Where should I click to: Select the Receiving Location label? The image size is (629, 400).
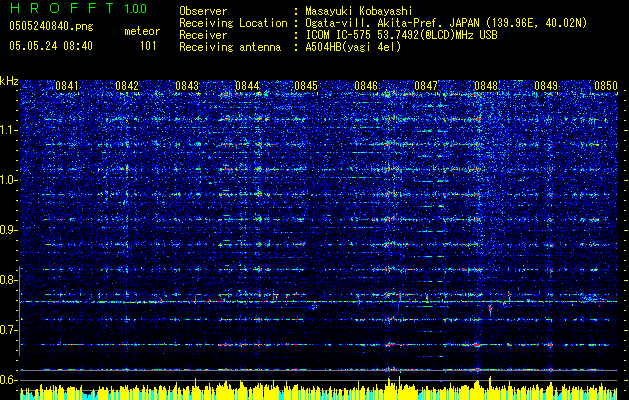click(x=233, y=23)
